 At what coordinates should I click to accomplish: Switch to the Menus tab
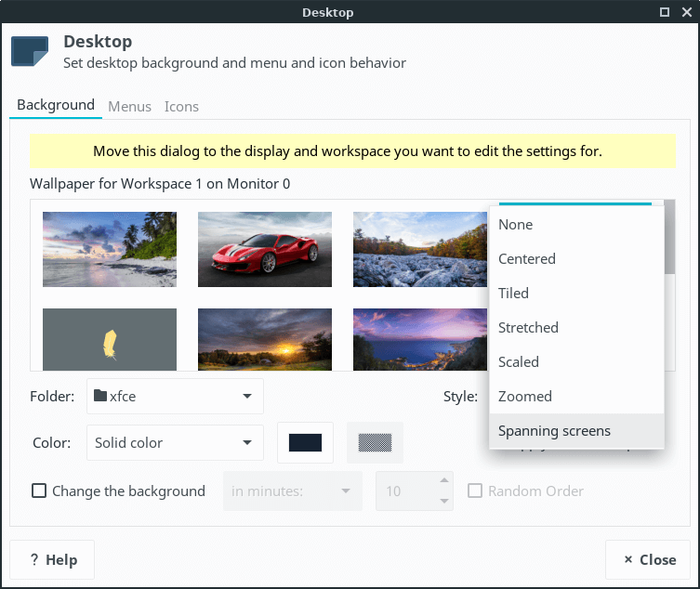[129, 107]
